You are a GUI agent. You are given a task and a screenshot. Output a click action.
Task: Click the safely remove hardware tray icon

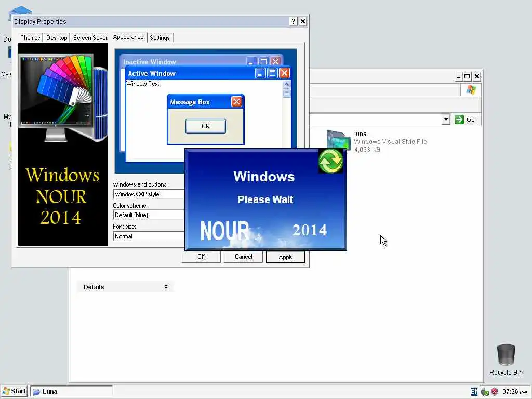pos(485,392)
